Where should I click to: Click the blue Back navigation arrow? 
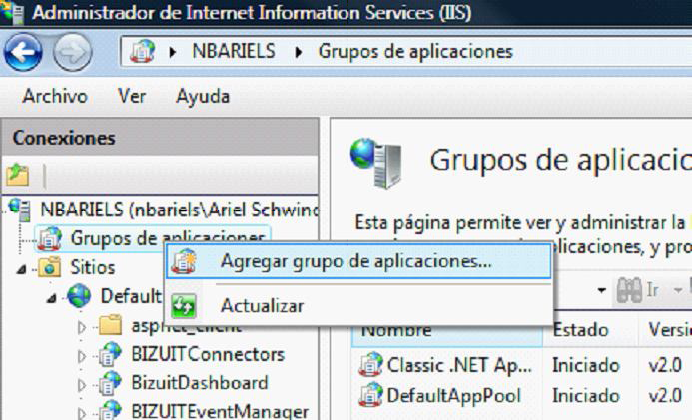(x=23, y=52)
